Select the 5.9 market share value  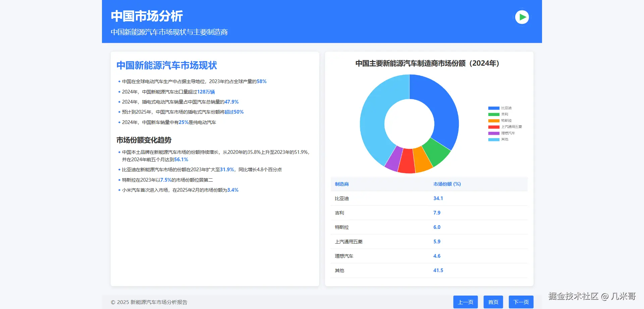click(x=437, y=242)
